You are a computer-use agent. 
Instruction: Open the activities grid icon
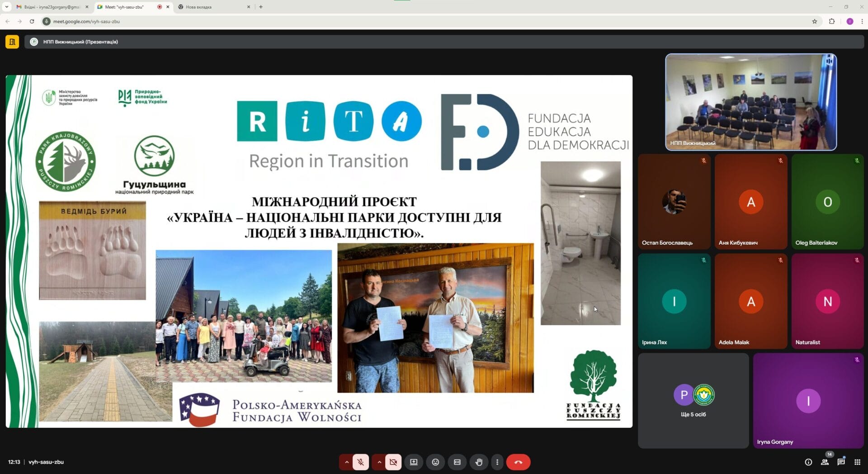point(857,462)
